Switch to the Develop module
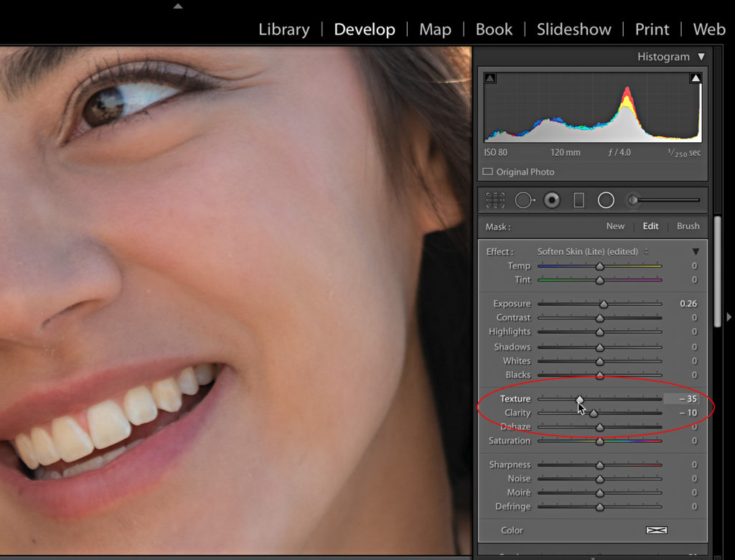Image resolution: width=735 pixels, height=560 pixels. (364, 29)
